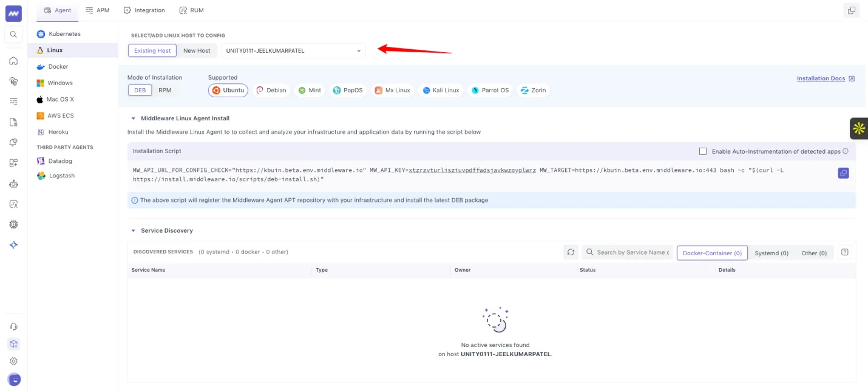Switch to RUM tab
Image resolution: width=868 pixels, height=392 pixels.
[191, 10]
